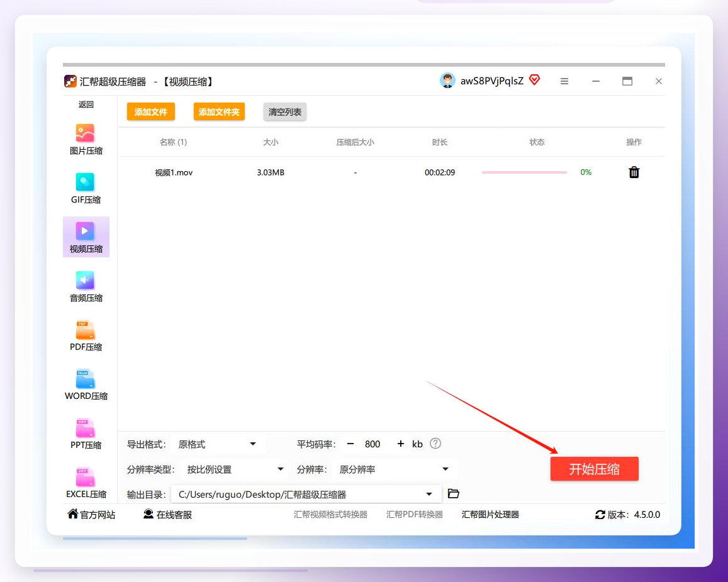Click the 时长 column header
This screenshot has height=582, width=728.
click(440, 142)
